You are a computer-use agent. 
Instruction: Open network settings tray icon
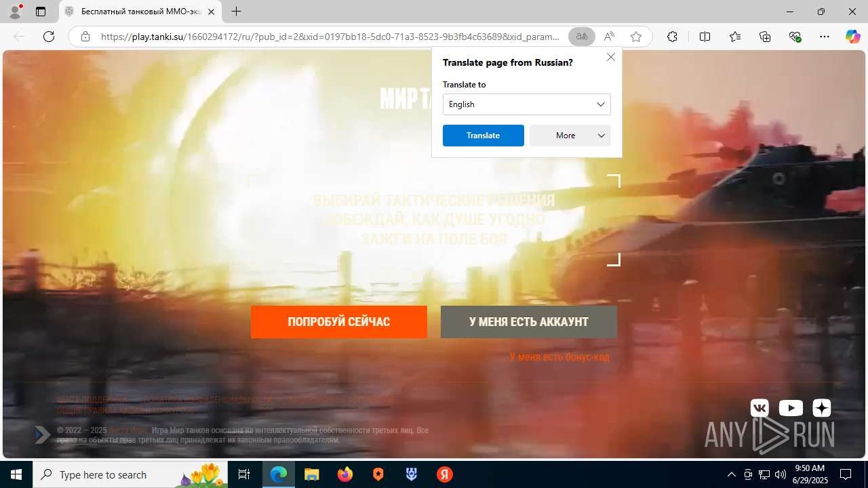pos(764,474)
